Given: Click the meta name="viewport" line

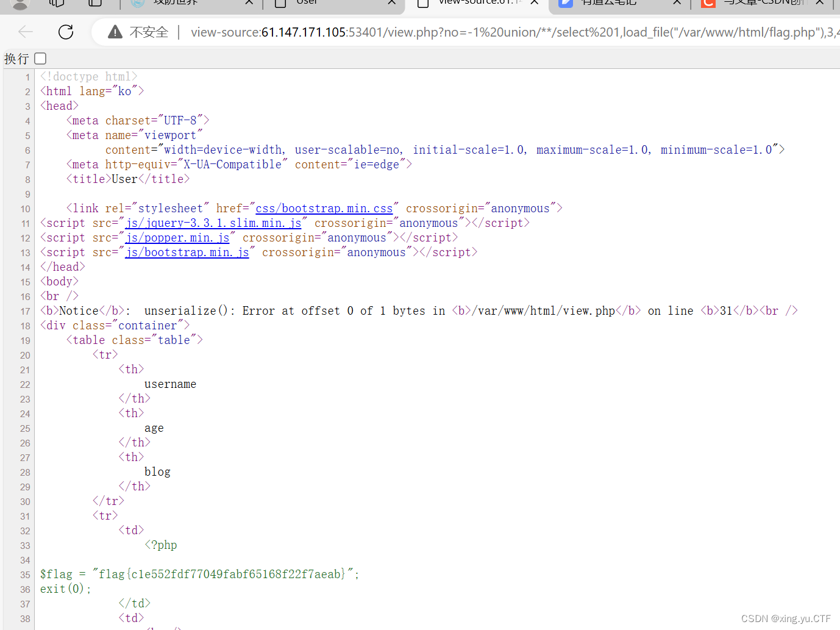Looking at the screenshot, I should tap(135, 135).
